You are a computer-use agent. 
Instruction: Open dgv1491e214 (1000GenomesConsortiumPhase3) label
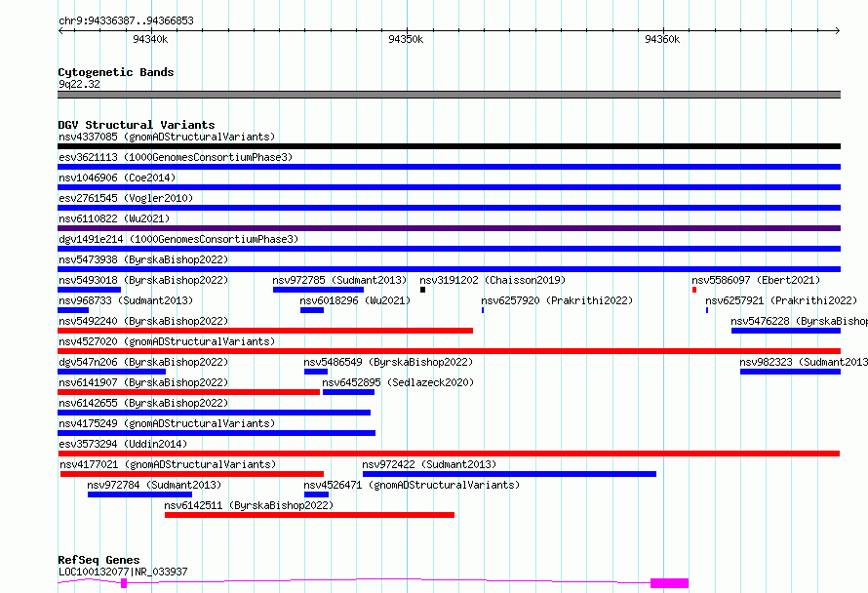tap(178, 239)
